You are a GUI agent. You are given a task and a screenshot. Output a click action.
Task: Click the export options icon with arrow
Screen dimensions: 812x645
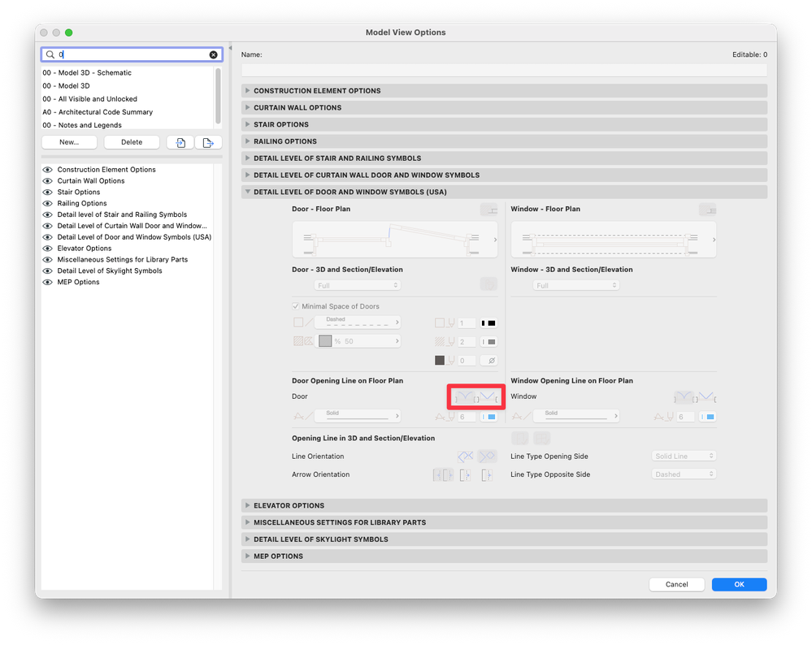pos(208,142)
